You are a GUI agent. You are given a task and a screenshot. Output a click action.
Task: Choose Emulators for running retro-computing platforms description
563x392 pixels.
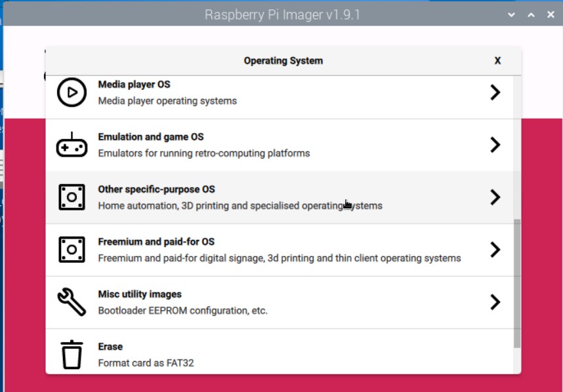[x=204, y=153]
